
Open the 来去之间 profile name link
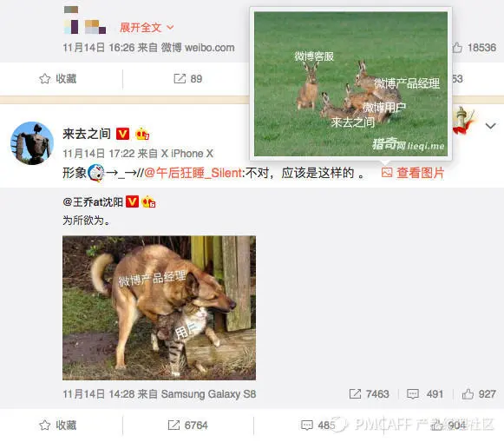[87, 134]
